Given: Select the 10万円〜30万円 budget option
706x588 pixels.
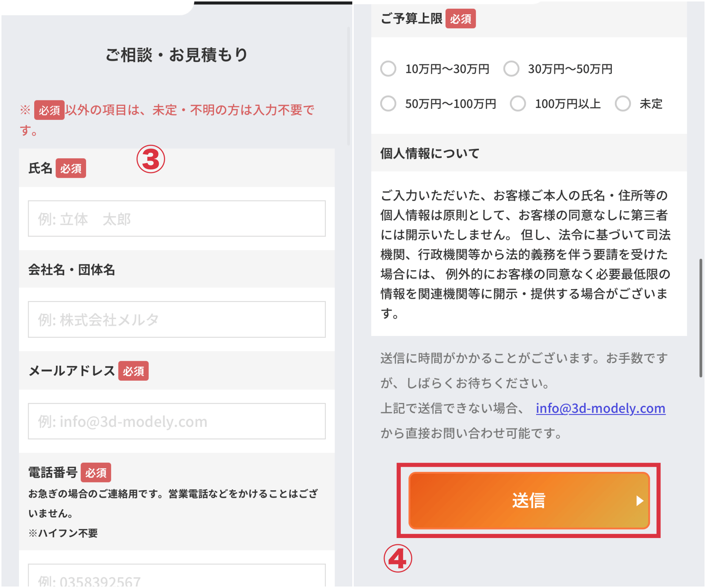Looking at the screenshot, I should pos(389,68).
